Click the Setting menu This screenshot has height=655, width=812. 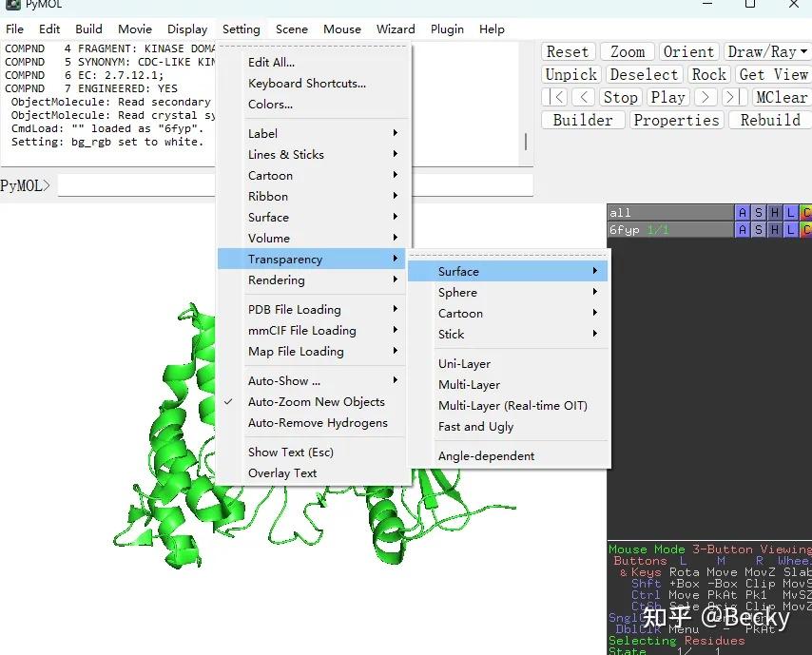pos(241,29)
